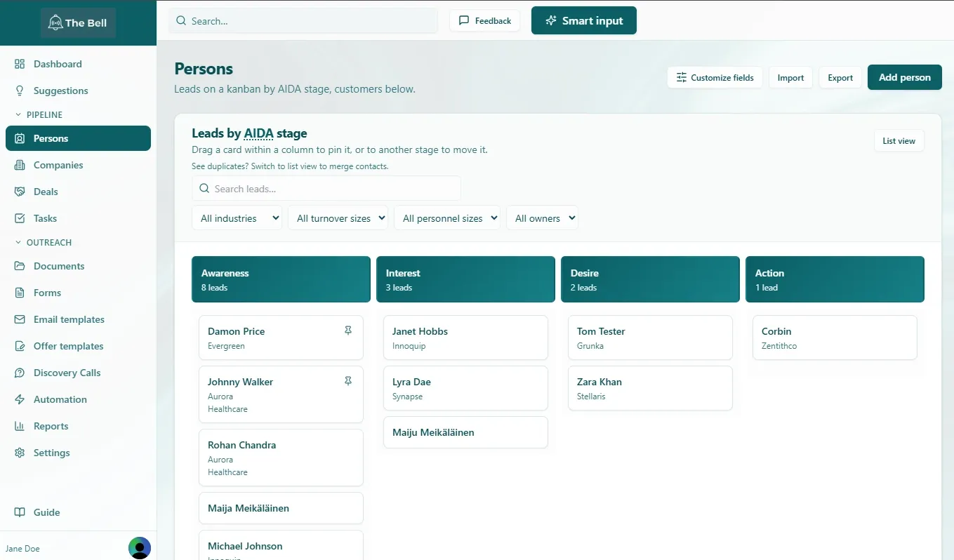Image resolution: width=954 pixels, height=560 pixels.
Task: Click into the Search leads field
Action: pyautogui.click(x=326, y=188)
